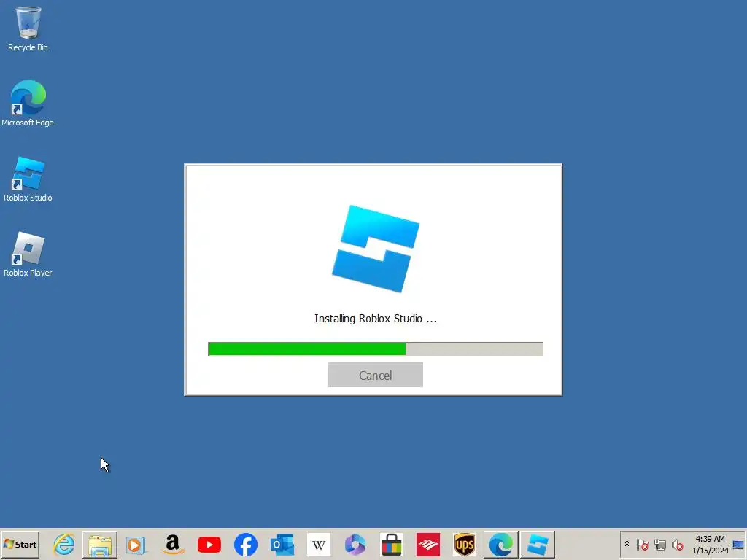Open the network status tray icon
This screenshot has width=747, height=560.
(659, 544)
